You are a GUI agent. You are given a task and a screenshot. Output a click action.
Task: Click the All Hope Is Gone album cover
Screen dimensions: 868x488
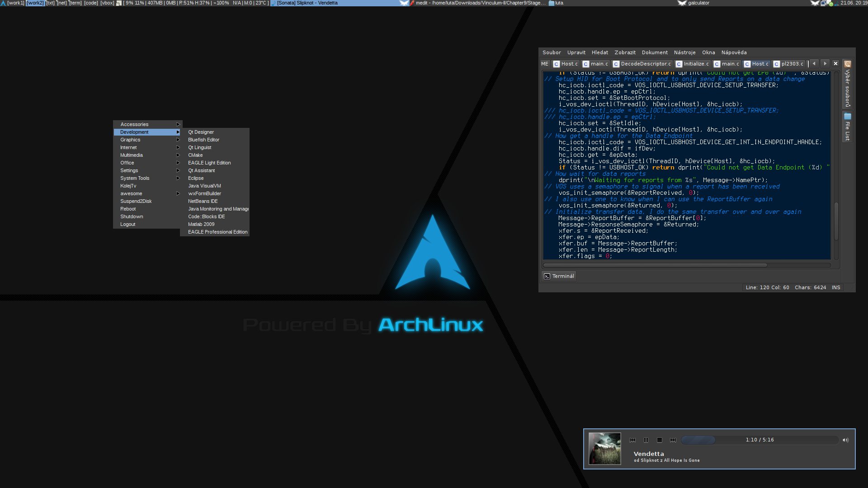[x=605, y=448]
